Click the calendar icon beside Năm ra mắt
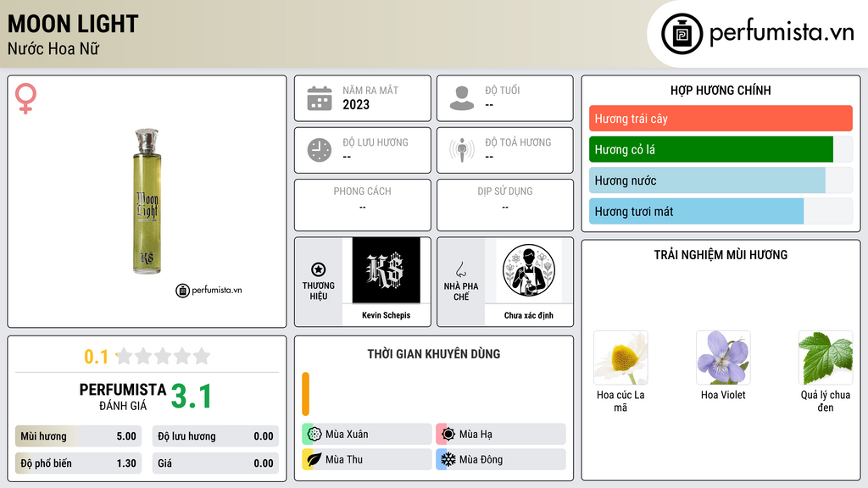This screenshot has width=868, height=488. [320, 98]
